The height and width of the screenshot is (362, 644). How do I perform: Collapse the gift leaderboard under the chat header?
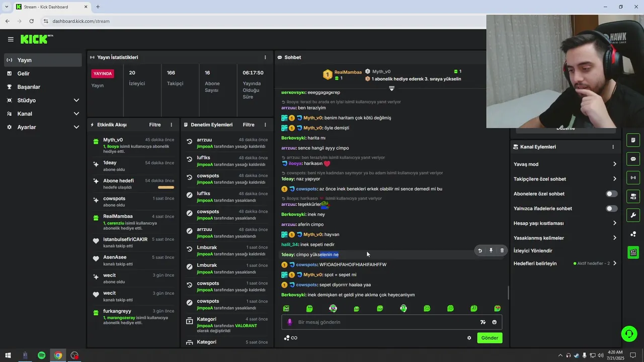[391, 88]
